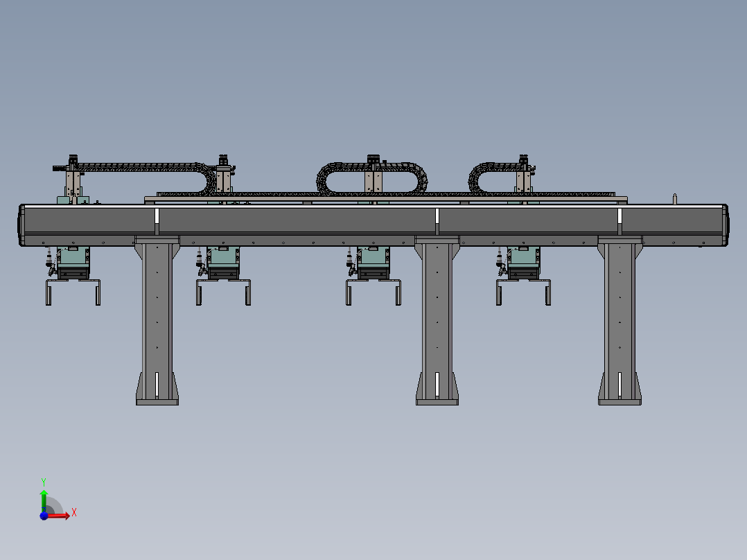
Task: Select the third gripper assembly from the left
Action: pyautogui.click(x=373, y=275)
